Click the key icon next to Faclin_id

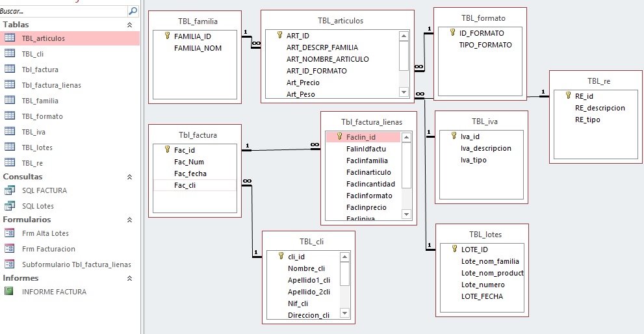(x=339, y=136)
